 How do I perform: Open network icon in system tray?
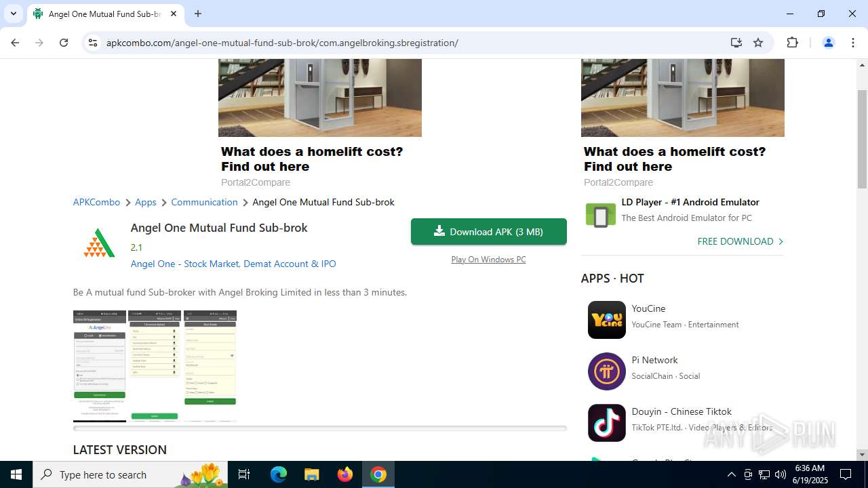[x=764, y=474]
